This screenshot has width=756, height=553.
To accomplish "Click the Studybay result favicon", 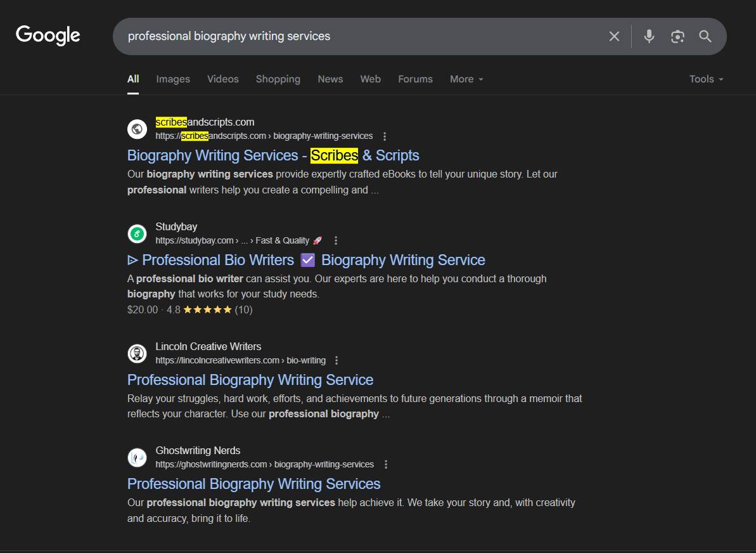I will tap(137, 233).
